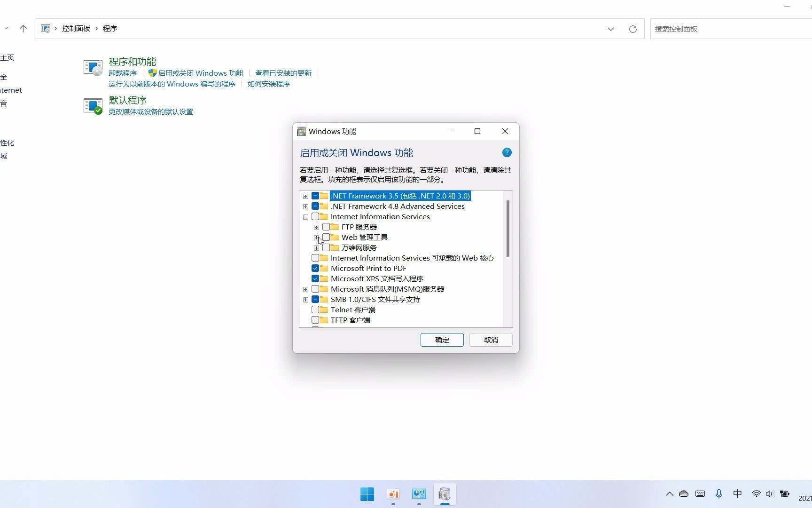Viewport: 812px width, 508px height.
Task: Check the Internet Information Services checkbox
Action: coord(315,216)
